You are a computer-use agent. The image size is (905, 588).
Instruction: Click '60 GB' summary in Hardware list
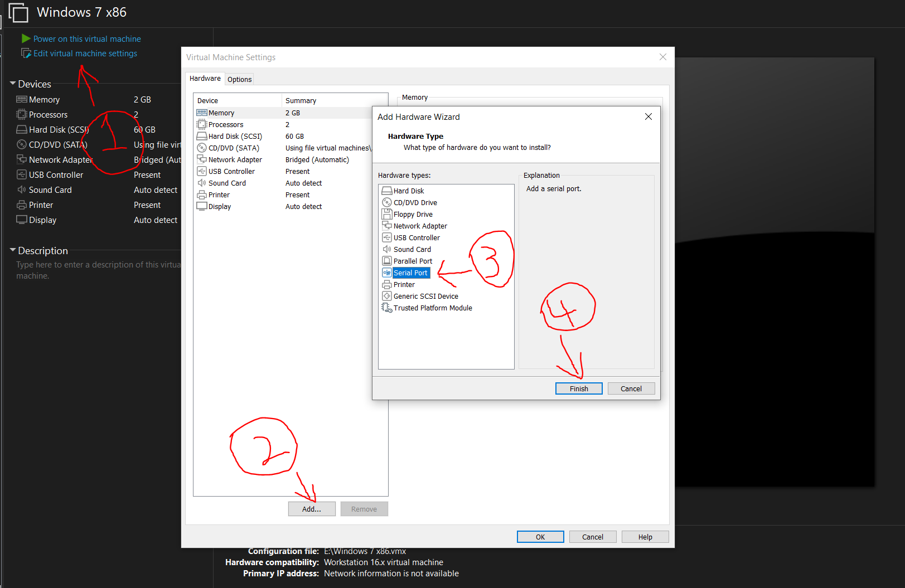[x=294, y=136]
